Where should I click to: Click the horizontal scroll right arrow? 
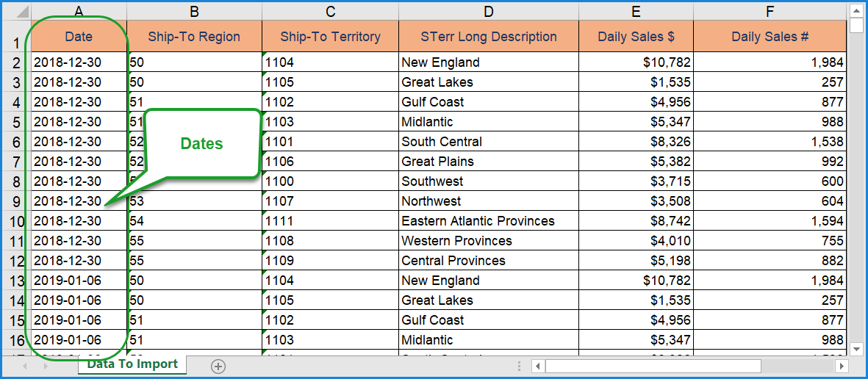coord(841,366)
